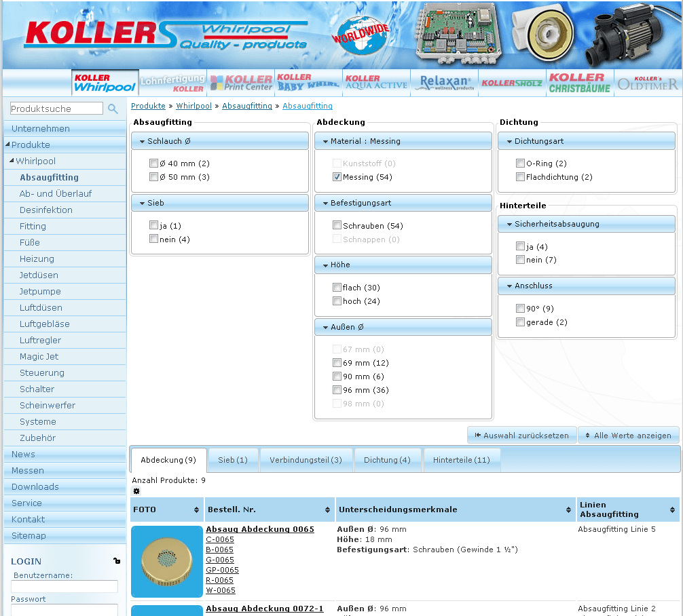
Task: Collapse the Dichtungsart filter section
Action: click(x=587, y=141)
